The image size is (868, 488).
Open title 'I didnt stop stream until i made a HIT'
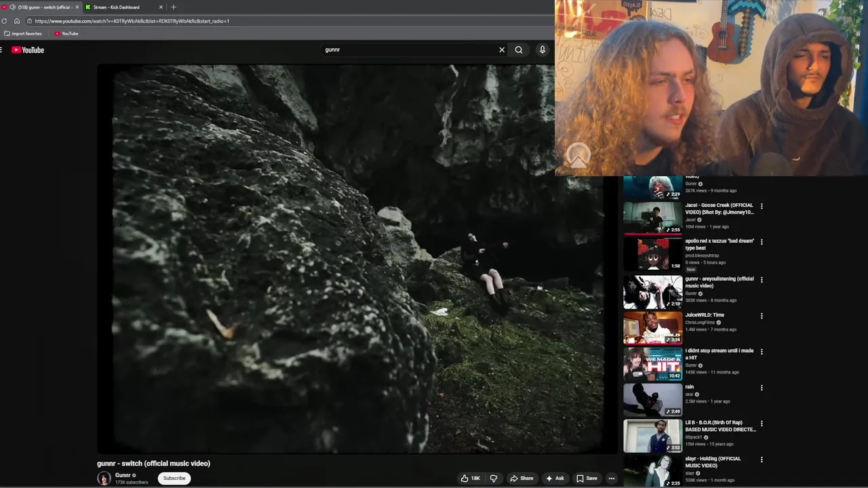719,354
